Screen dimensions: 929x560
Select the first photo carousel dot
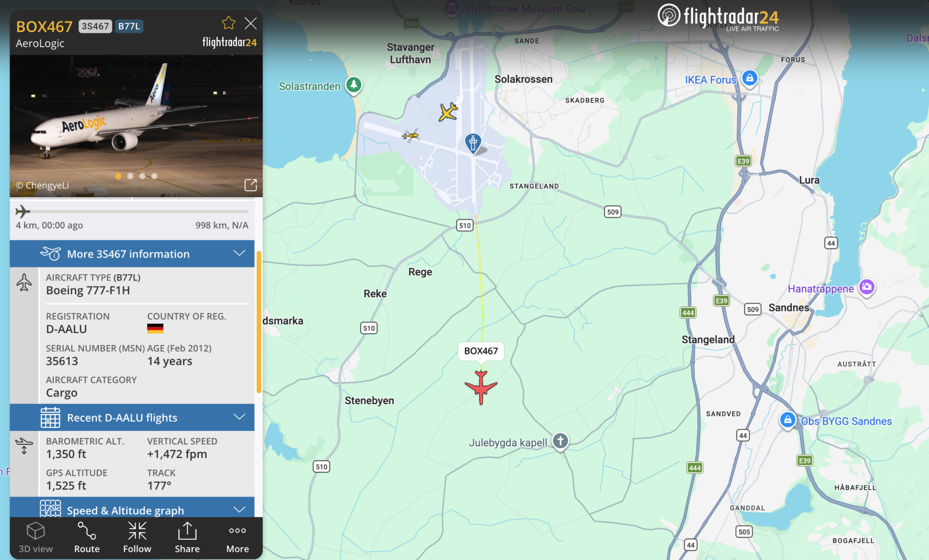[x=118, y=176]
